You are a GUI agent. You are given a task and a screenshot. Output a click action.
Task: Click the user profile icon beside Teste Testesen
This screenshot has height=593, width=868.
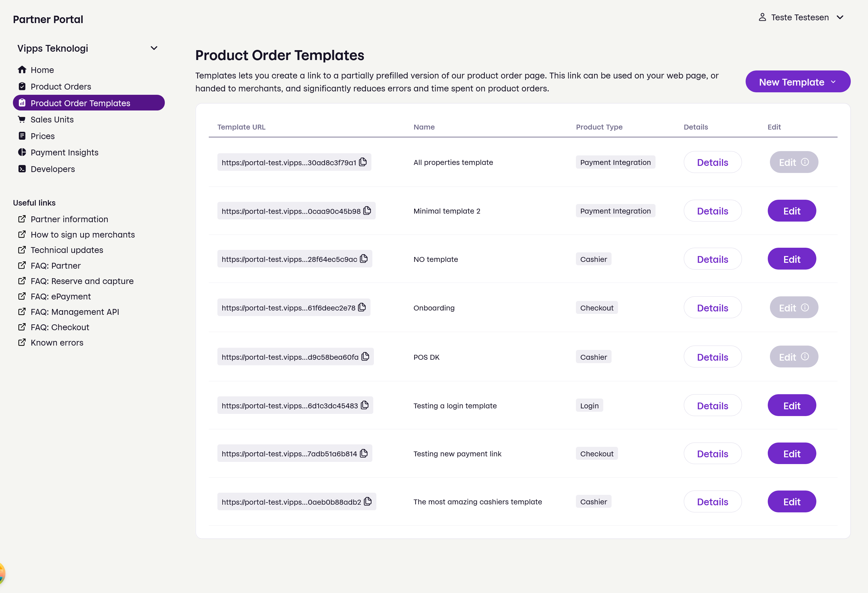tap(762, 17)
